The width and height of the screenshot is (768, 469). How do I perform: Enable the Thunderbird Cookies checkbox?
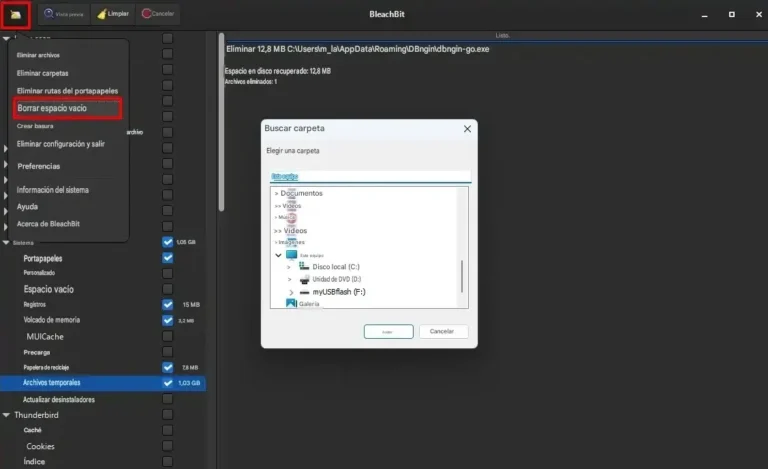pos(168,446)
